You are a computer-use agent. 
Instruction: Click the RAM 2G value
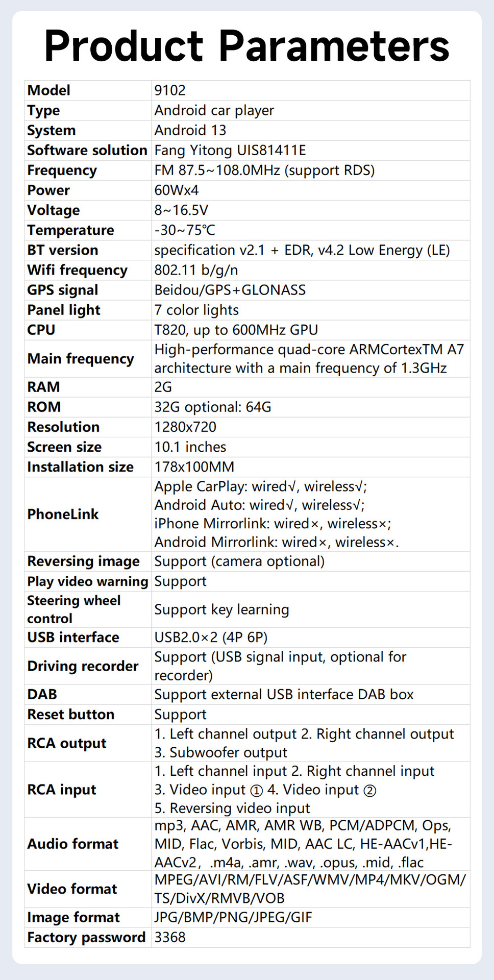click(x=163, y=387)
